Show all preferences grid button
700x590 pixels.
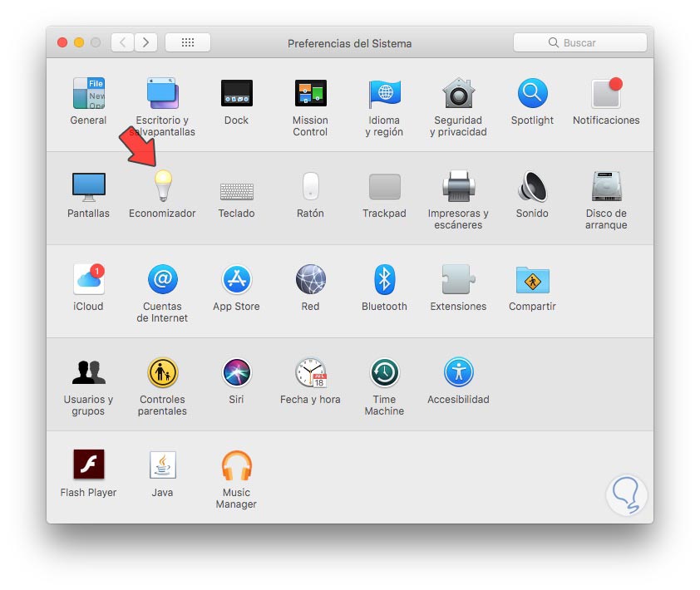[188, 43]
